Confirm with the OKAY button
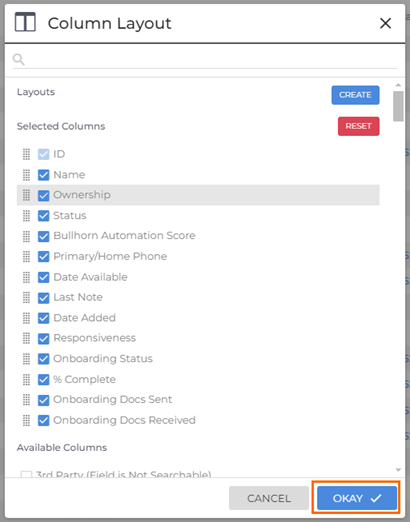 [357, 498]
